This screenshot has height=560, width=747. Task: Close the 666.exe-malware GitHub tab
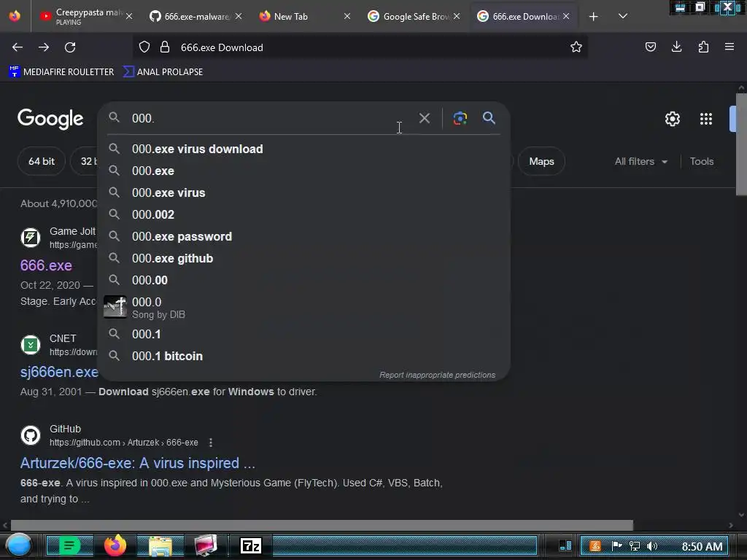click(x=239, y=16)
